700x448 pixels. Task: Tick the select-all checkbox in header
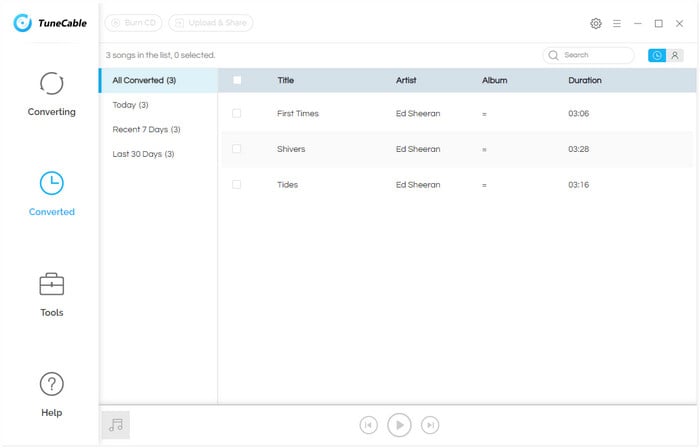(237, 80)
